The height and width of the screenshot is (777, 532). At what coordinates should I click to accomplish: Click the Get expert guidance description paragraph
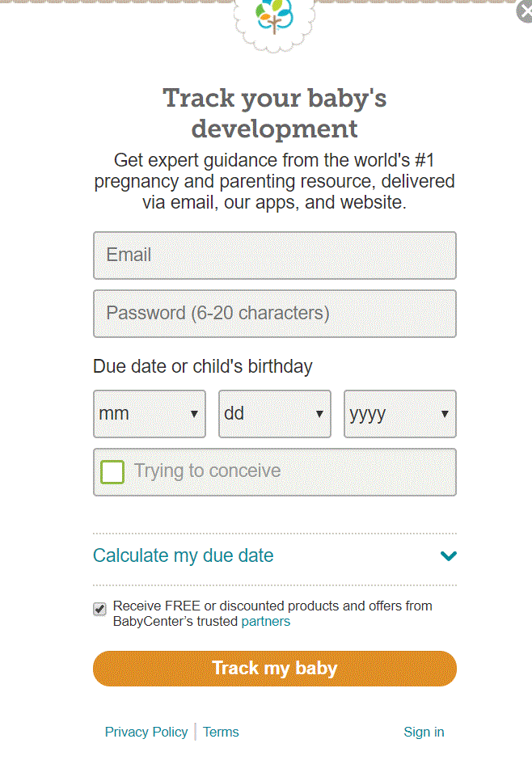point(275,181)
